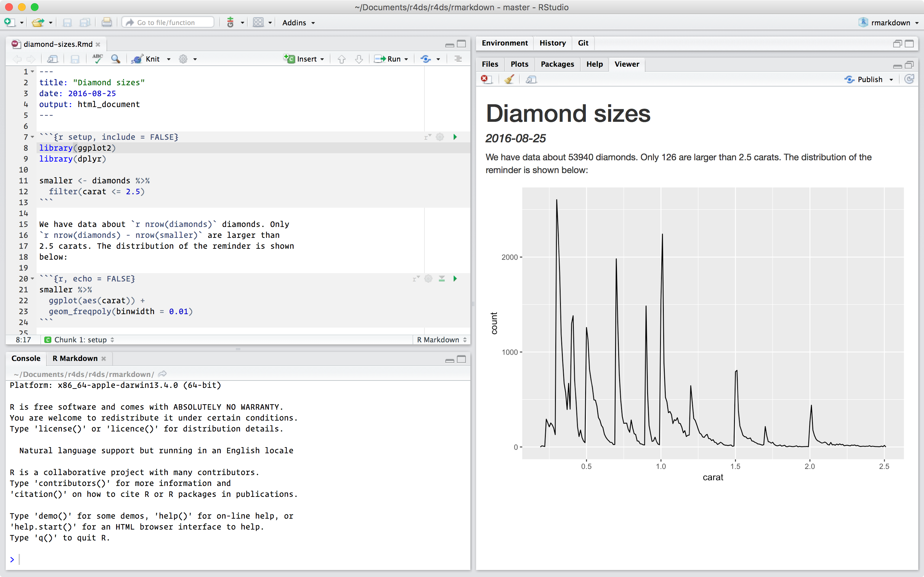Click the viewer refresh icon
Image resolution: width=924 pixels, height=577 pixels.
pyautogui.click(x=909, y=79)
